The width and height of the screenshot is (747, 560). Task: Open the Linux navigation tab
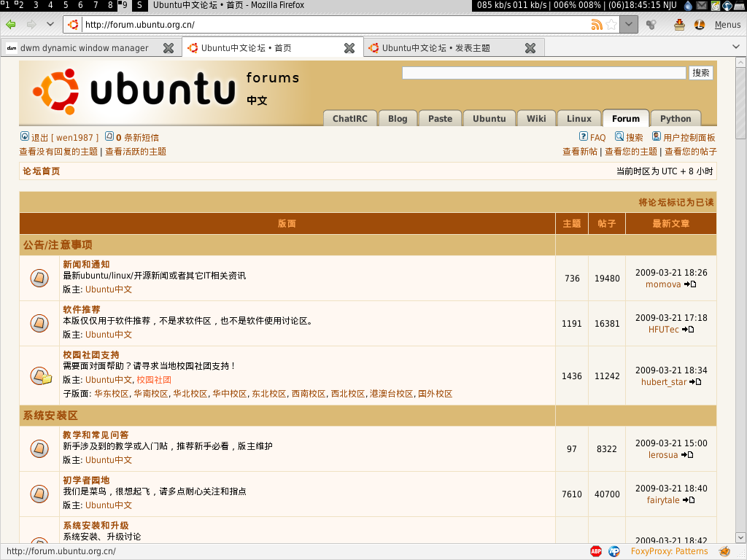point(578,119)
